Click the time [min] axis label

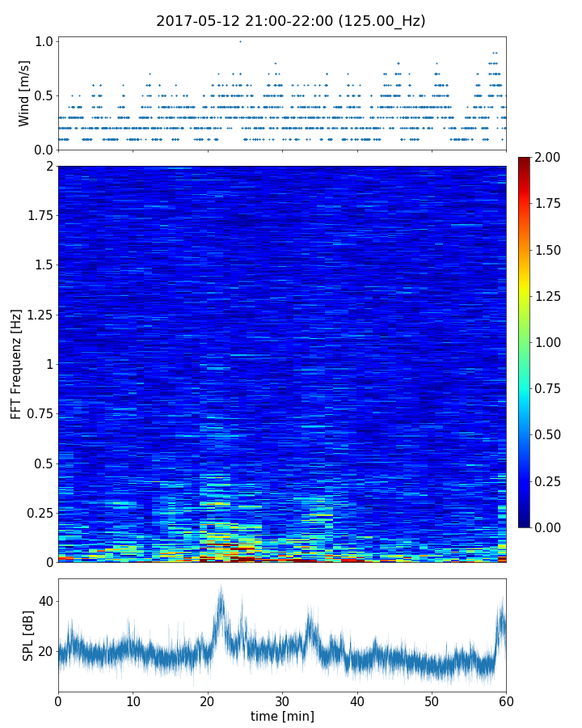[282, 716]
